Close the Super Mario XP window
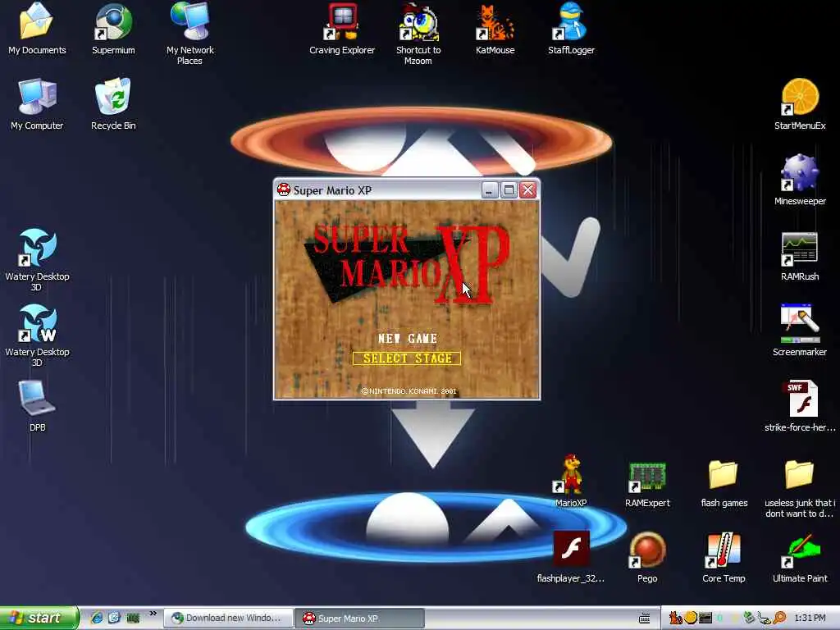 (x=527, y=190)
